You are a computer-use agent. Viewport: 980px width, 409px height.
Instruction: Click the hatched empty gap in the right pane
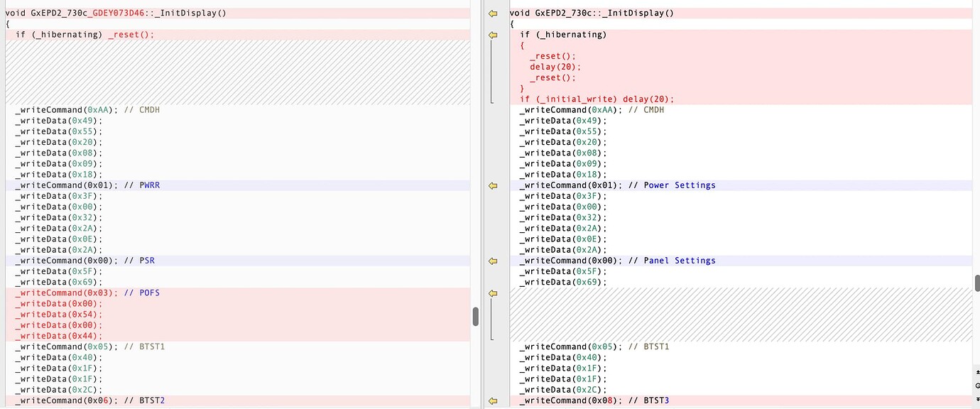(740, 315)
